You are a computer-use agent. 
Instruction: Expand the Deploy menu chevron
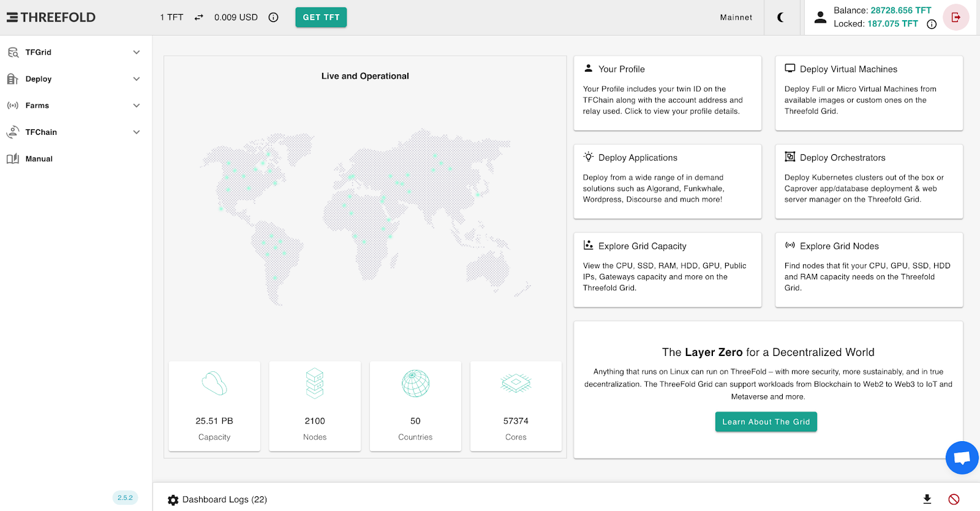[137, 78]
